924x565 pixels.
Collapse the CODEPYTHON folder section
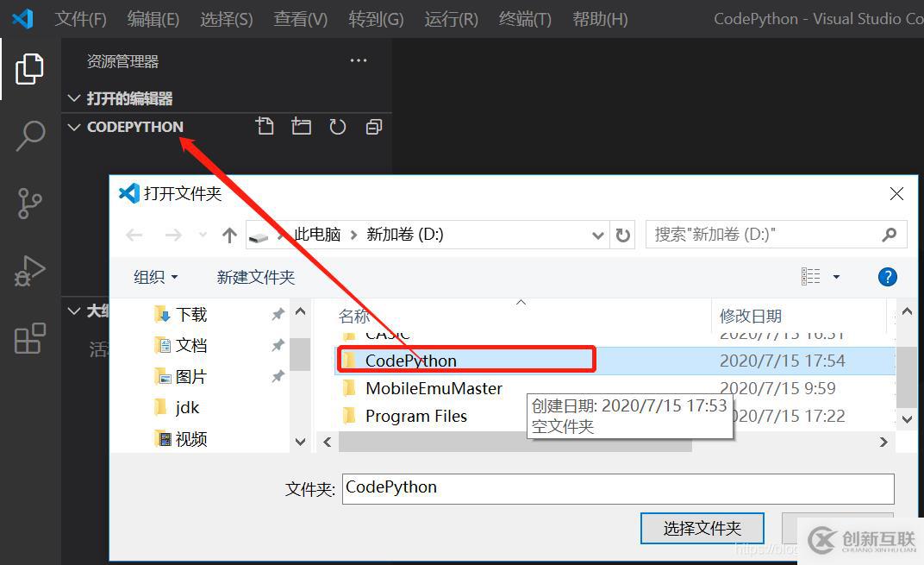coord(74,127)
